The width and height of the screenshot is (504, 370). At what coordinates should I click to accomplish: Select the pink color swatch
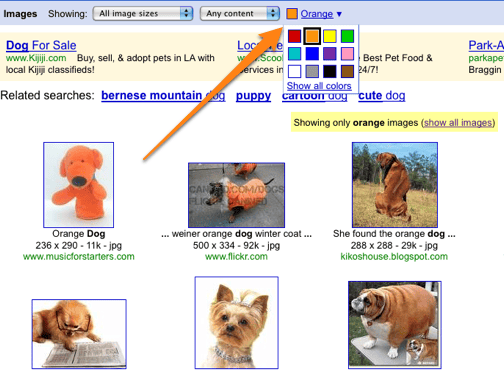point(347,54)
